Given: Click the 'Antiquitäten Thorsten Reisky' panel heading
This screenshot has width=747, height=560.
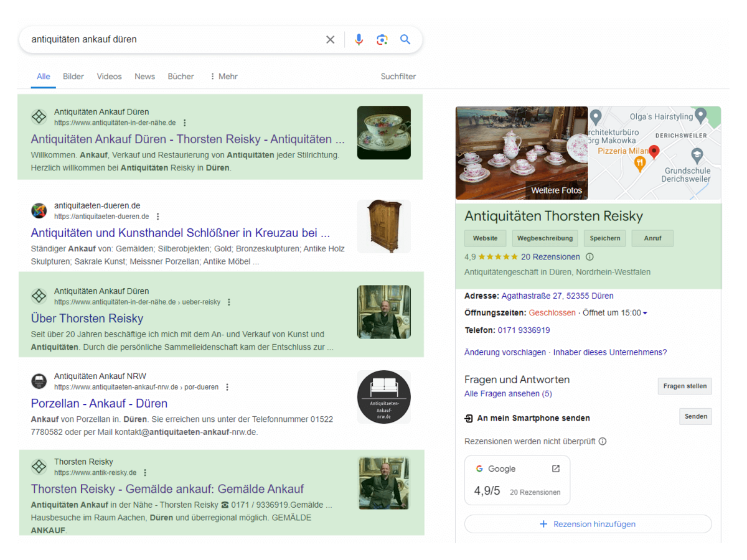Looking at the screenshot, I should (x=553, y=217).
